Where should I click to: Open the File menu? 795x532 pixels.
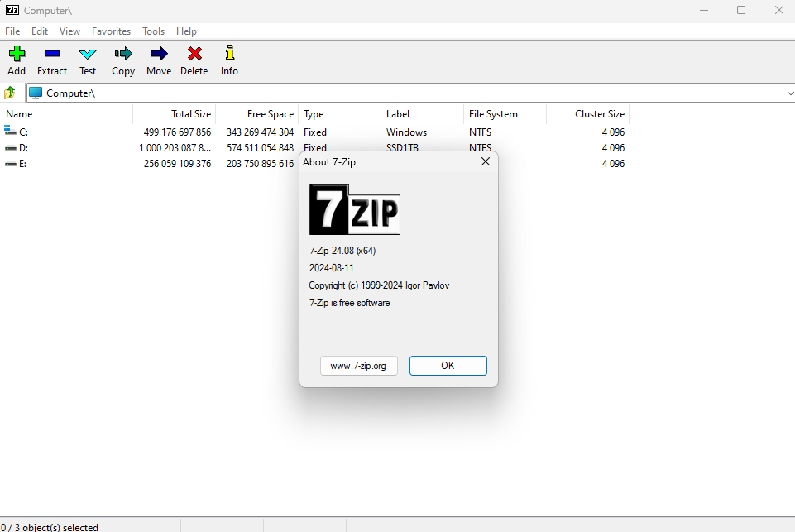click(12, 31)
